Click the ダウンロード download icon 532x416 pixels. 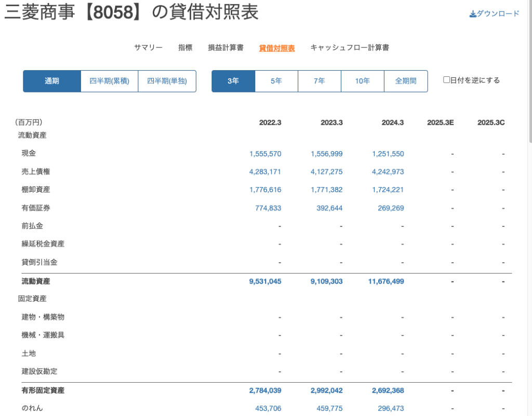pos(473,14)
